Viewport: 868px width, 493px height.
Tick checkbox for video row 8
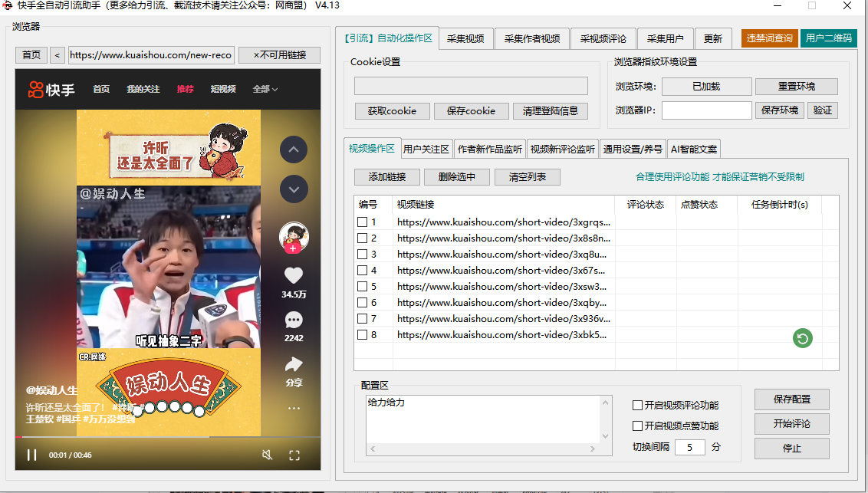point(362,334)
